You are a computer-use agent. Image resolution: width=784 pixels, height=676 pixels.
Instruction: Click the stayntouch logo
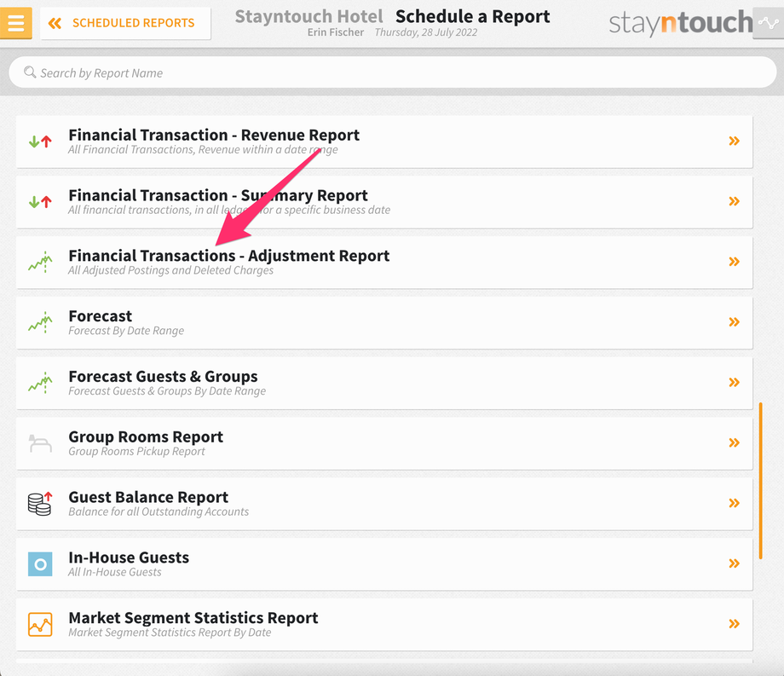[681, 23]
